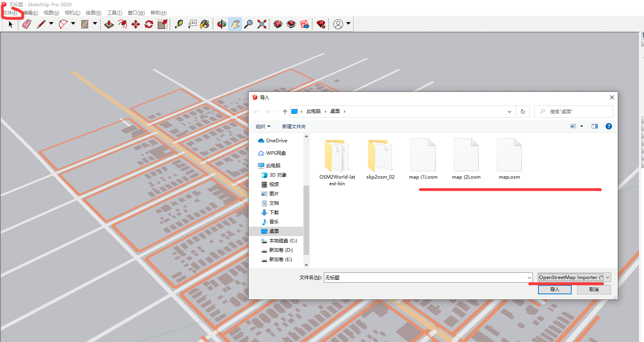The width and height of the screenshot is (644, 342).
Task: Click the 导入 button
Action: click(554, 290)
